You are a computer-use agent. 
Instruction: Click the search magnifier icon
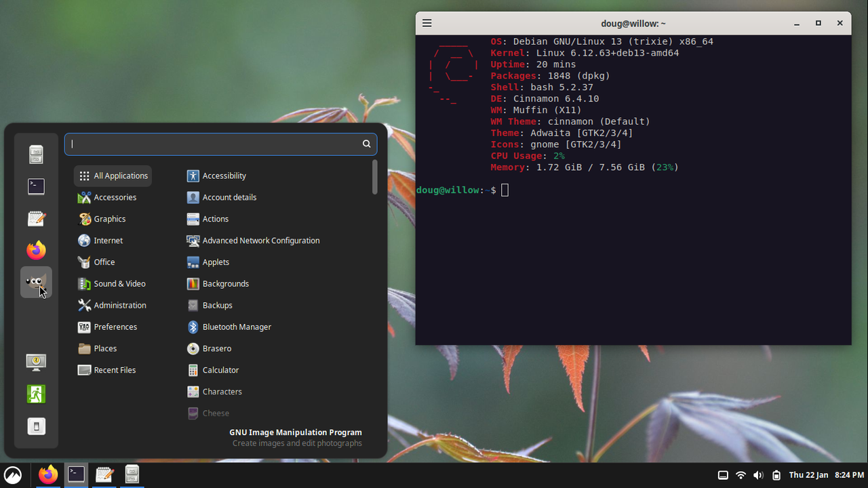pyautogui.click(x=366, y=144)
